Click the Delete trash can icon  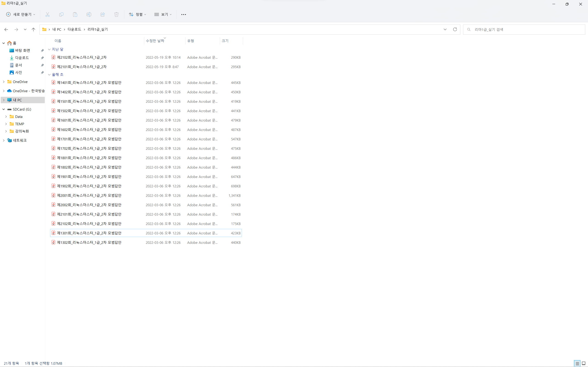pos(116,14)
